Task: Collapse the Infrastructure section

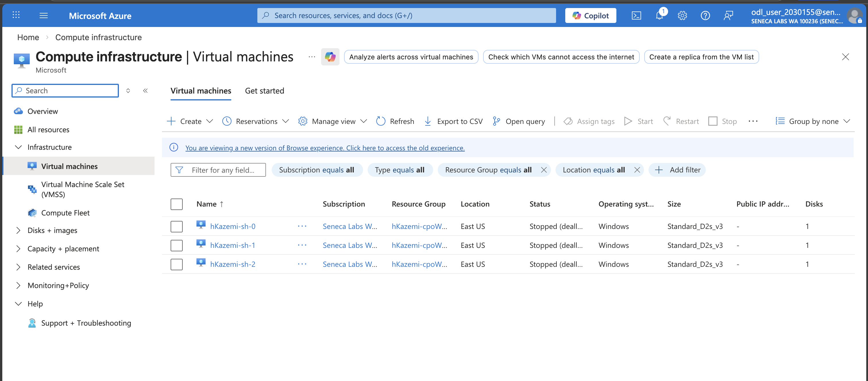Action: pyautogui.click(x=19, y=147)
